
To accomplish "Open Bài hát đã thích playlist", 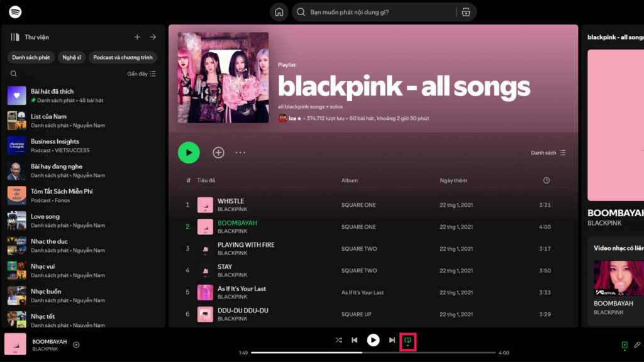I will point(82,96).
